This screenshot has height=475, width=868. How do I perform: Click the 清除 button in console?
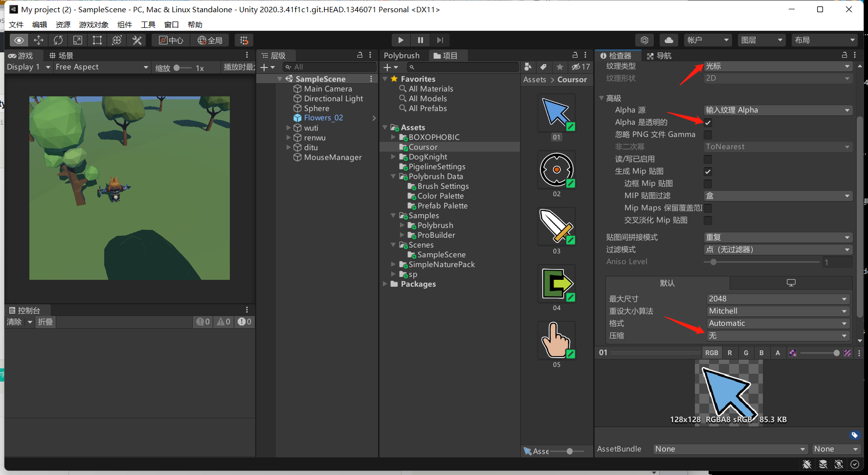(14, 322)
